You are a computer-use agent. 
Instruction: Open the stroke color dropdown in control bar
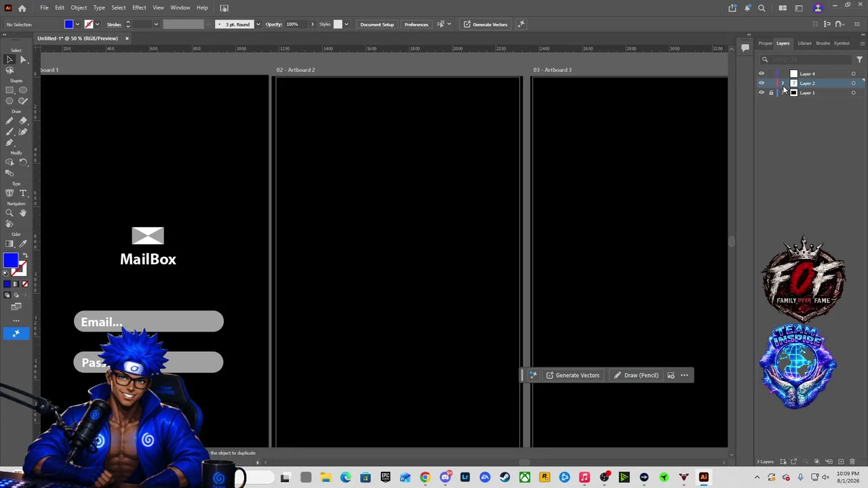pyautogui.click(x=97, y=24)
